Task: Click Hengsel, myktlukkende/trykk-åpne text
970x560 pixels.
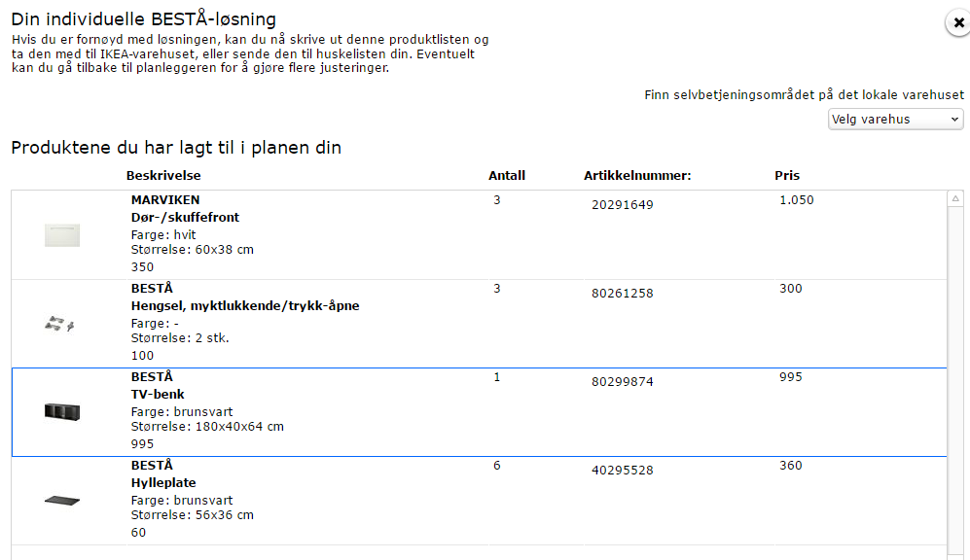Action: tap(245, 306)
